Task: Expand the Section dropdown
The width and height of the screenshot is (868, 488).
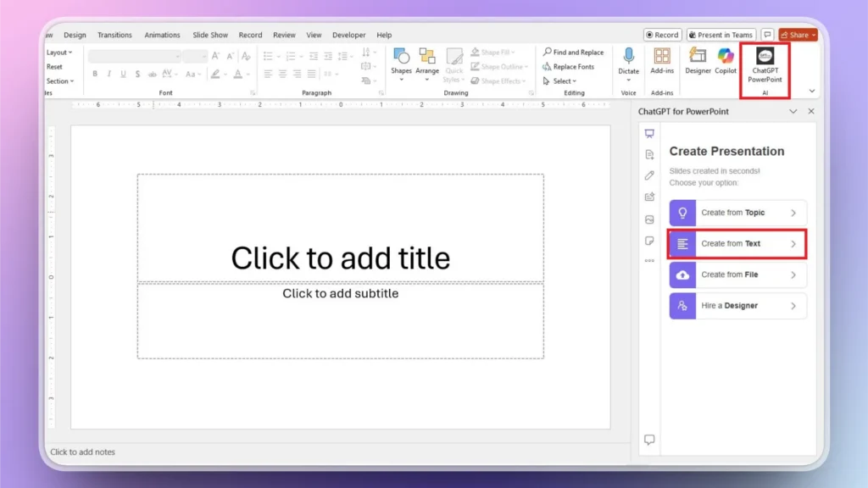Action: (x=60, y=80)
